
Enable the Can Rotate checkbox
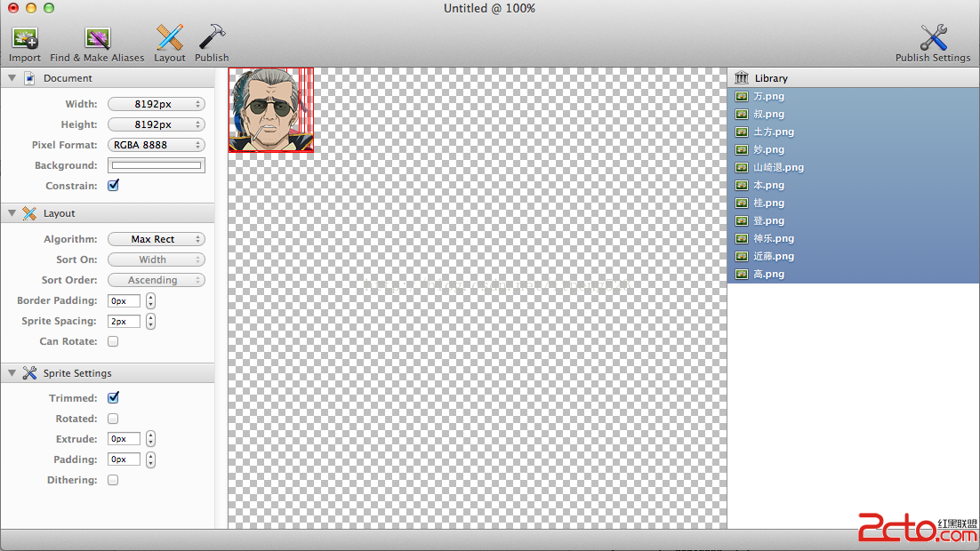pos(113,341)
